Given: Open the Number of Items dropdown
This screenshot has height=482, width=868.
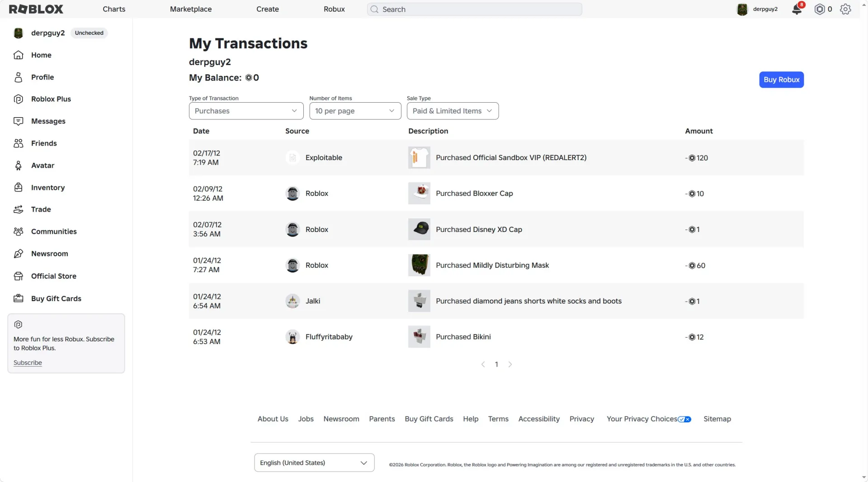Looking at the screenshot, I should (355, 111).
